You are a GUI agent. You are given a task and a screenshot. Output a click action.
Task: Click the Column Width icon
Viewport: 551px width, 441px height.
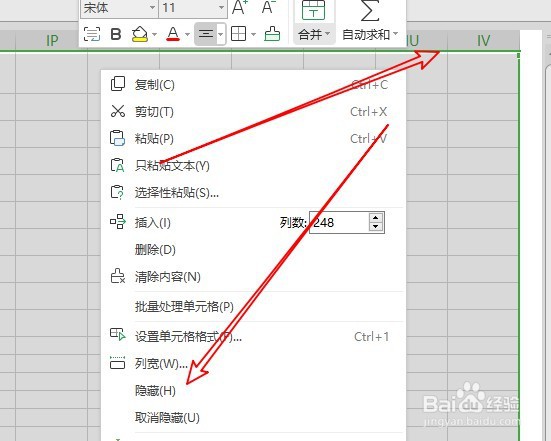coord(118,362)
